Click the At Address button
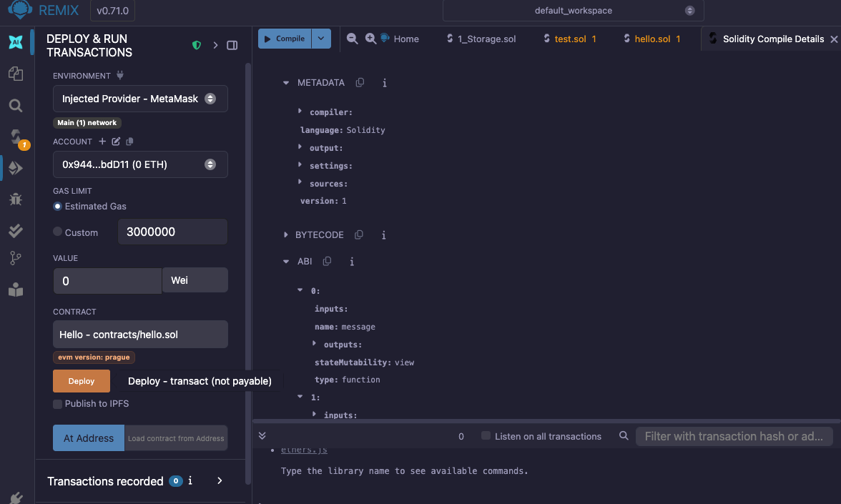Viewport: 841px width, 504px height. pyautogui.click(x=89, y=438)
